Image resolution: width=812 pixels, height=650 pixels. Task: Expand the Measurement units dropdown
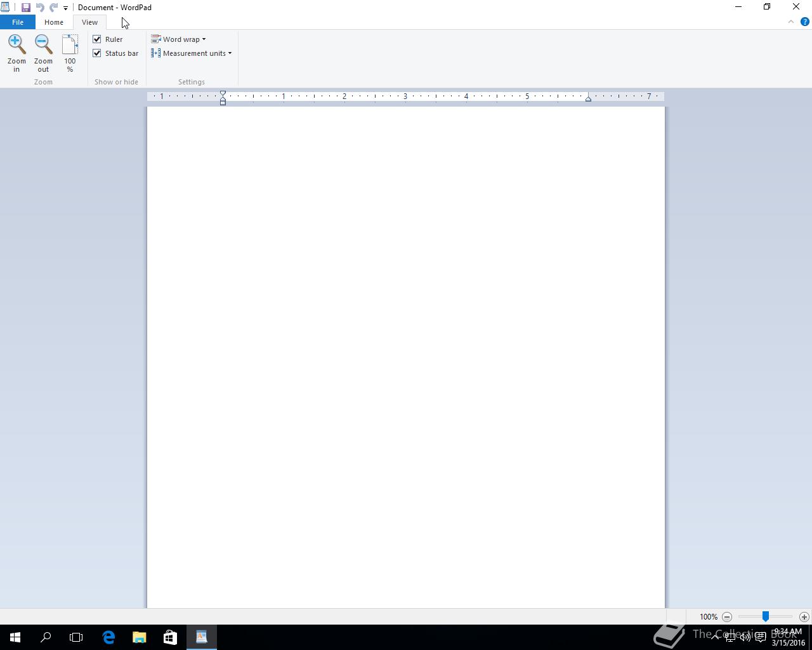click(192, 53)
